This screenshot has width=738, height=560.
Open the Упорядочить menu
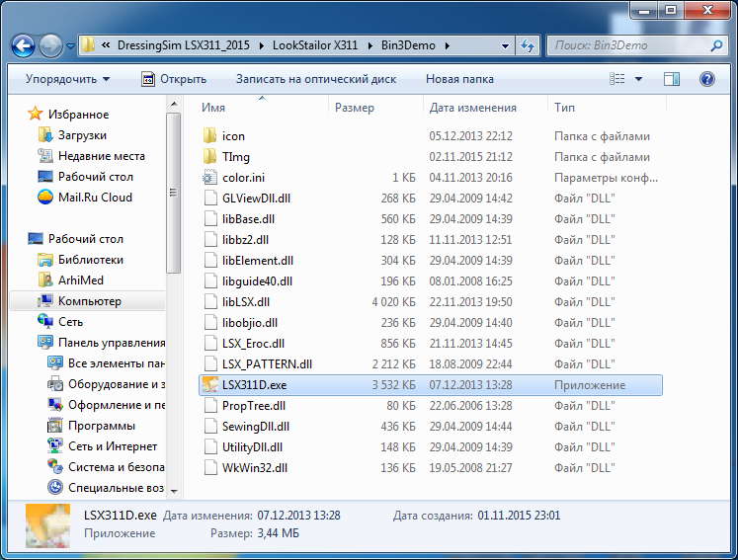click(67, 79)
